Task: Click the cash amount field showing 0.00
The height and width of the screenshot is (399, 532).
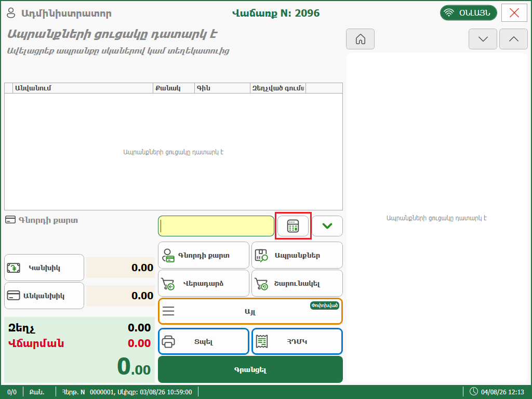Action: point(121,268)
